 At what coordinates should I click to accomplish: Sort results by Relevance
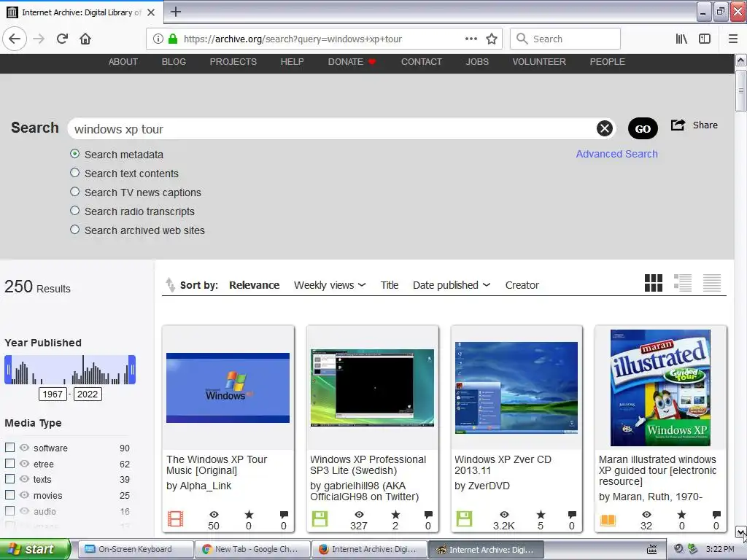coord(255,285)
